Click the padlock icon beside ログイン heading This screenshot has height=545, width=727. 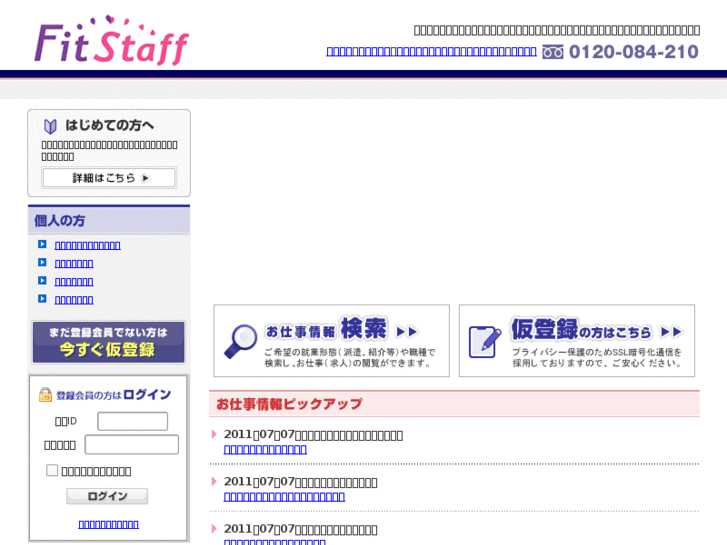[45, 395]
